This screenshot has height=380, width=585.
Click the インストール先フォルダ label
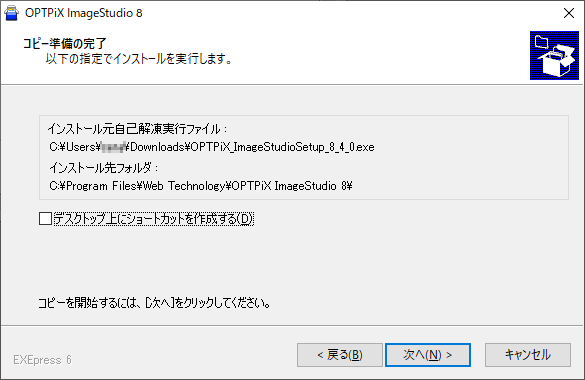(104, 168)
